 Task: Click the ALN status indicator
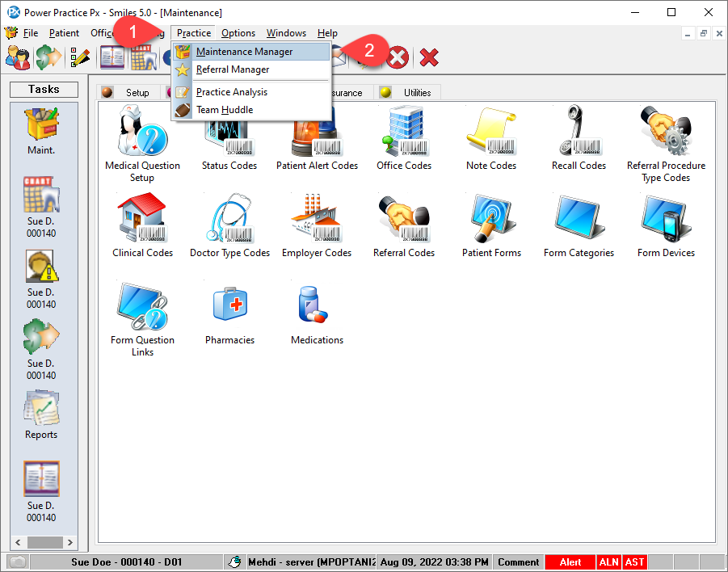(608, 562)
